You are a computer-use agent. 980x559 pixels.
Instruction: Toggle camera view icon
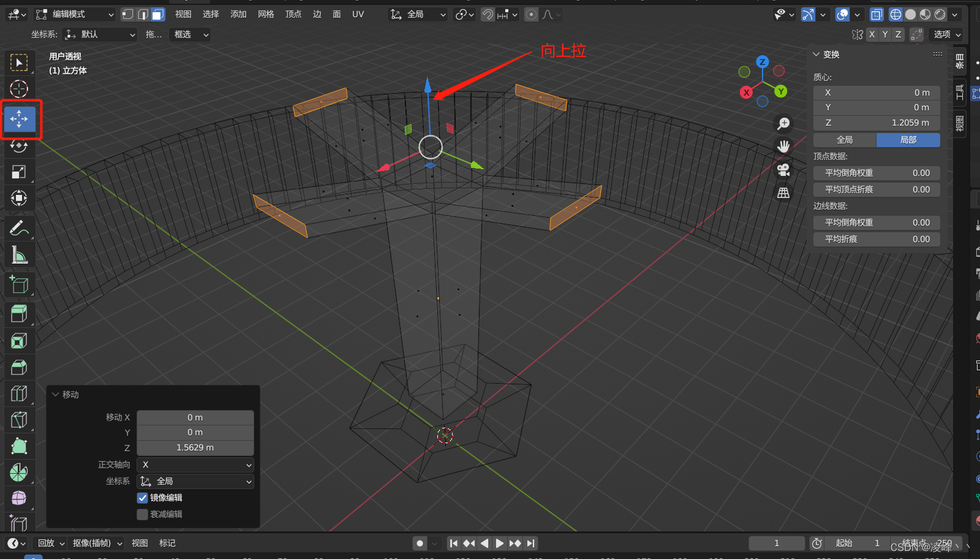[783, 170]
